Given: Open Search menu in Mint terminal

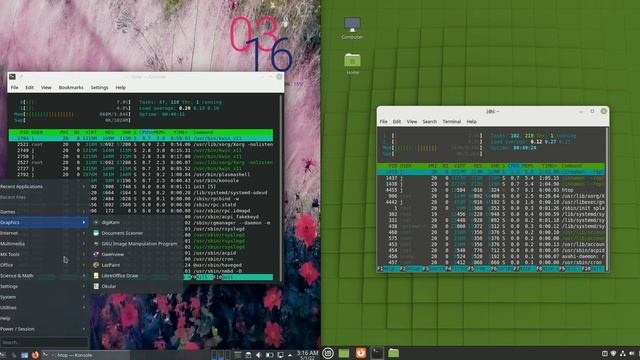Looking at the screenshot, I should (429, 122).
